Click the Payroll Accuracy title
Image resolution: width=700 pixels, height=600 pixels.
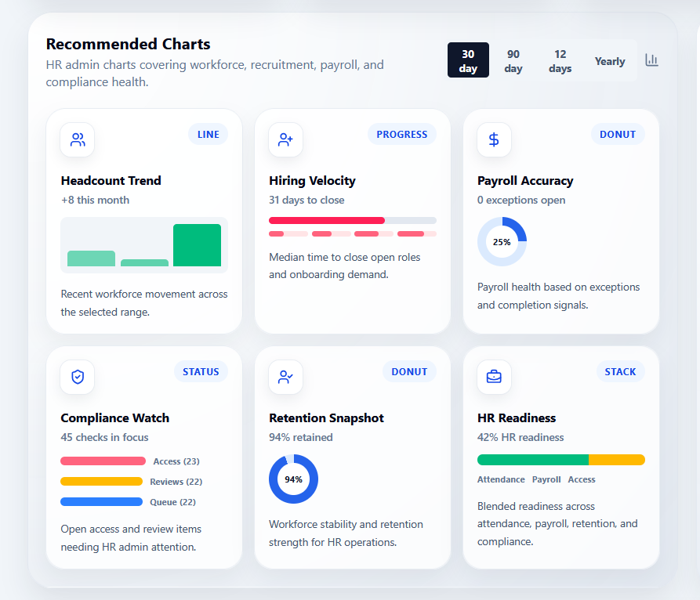pos(525,181)
